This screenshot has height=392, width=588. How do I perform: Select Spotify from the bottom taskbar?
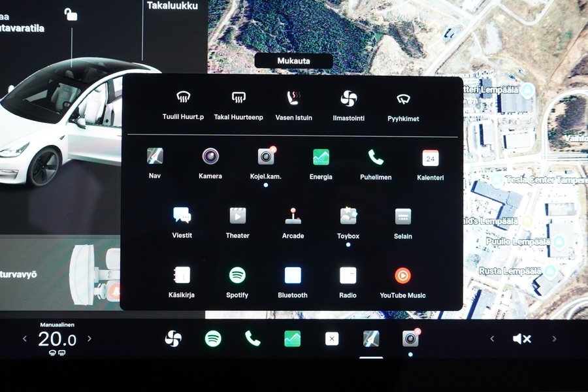212,338
